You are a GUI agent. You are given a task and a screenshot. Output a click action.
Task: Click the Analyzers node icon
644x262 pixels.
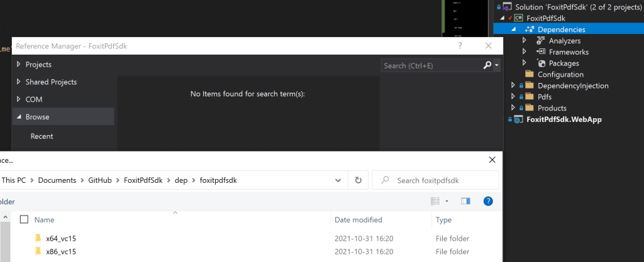tap(541, 41)
